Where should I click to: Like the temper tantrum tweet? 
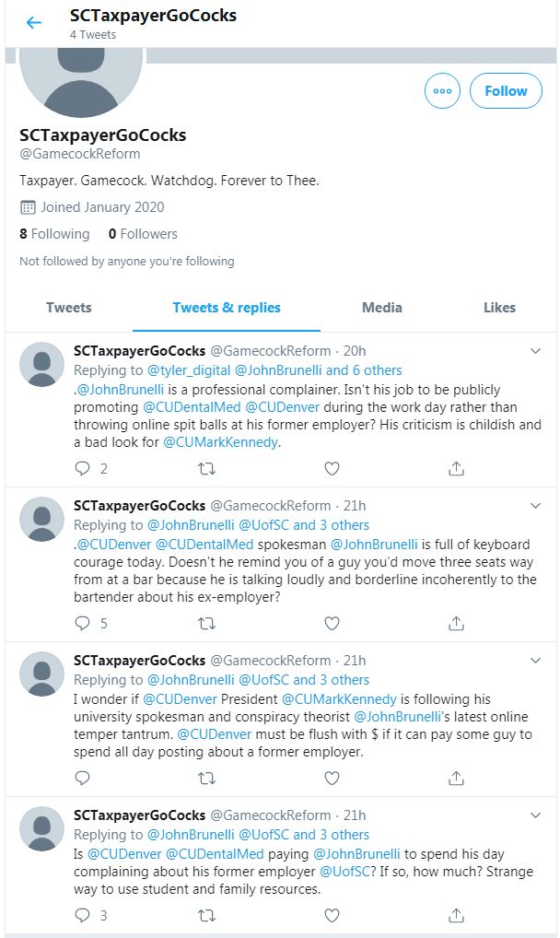pyautogui.click(x=332, y=778)
